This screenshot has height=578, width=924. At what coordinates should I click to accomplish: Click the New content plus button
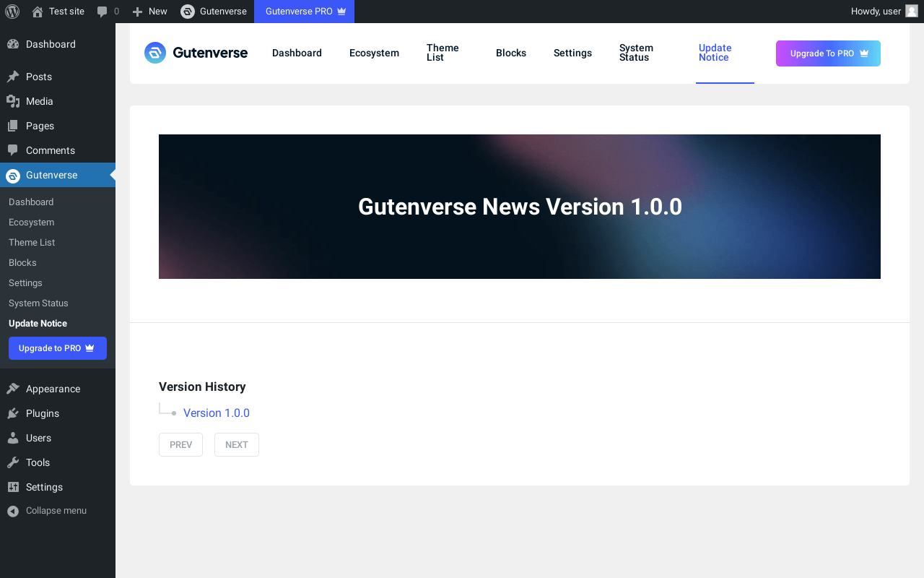(x=149, y=12)
